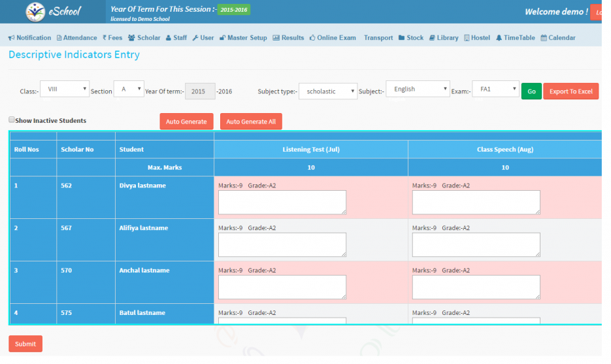Click the eSchool logo icon
Image resolution: width=611 pixels, height=364 pixels.
[35, 12]
